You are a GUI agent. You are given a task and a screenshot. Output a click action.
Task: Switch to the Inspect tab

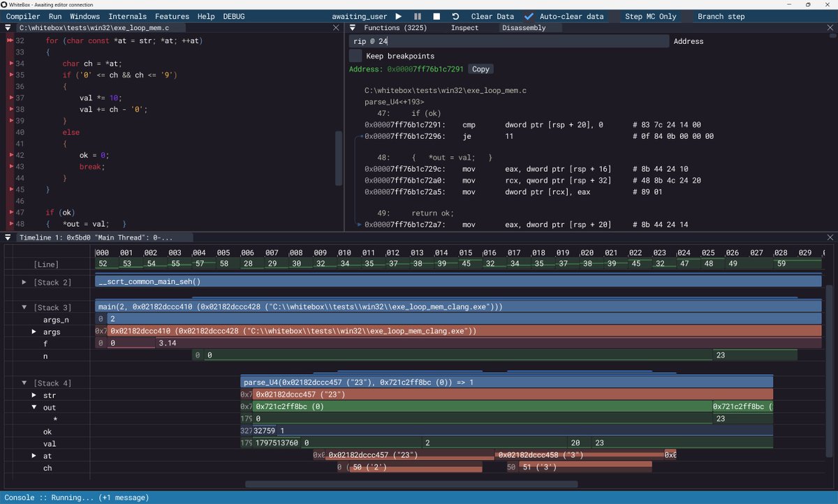point(465,28)
